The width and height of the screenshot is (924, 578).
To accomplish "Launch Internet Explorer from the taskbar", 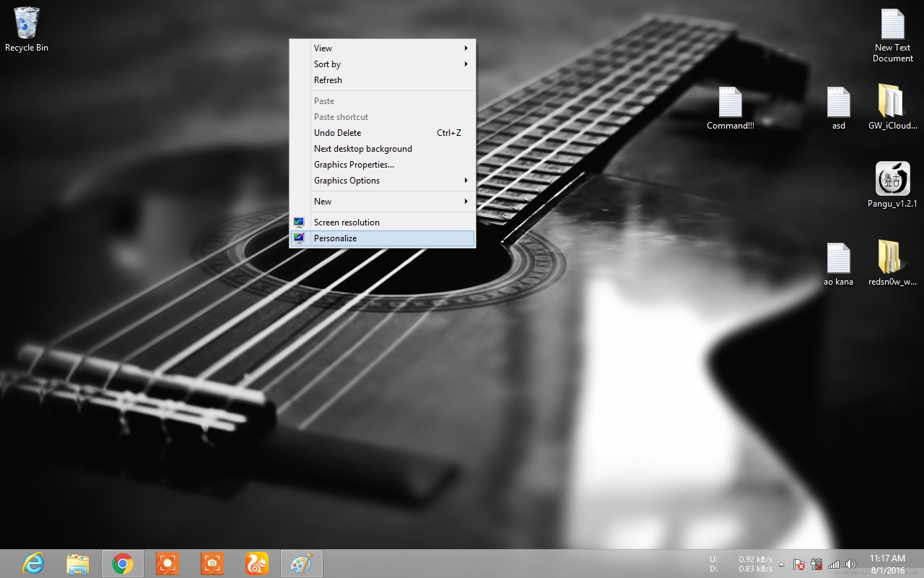I will [32, 563].
